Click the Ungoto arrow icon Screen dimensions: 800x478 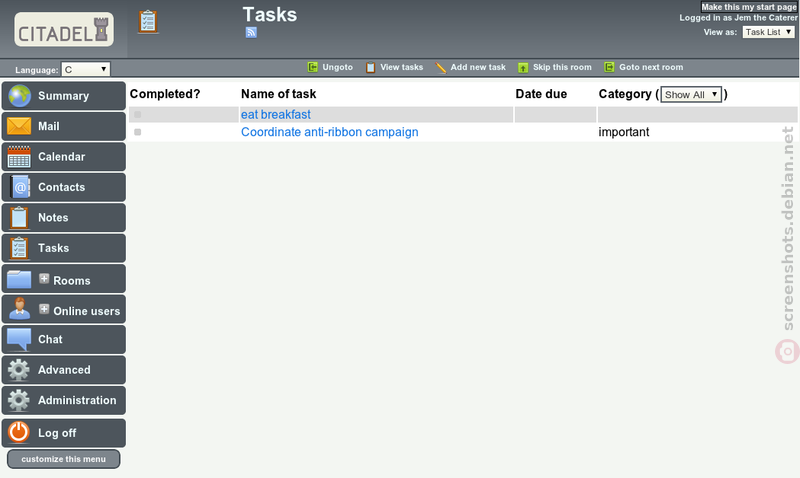point(313,67)
